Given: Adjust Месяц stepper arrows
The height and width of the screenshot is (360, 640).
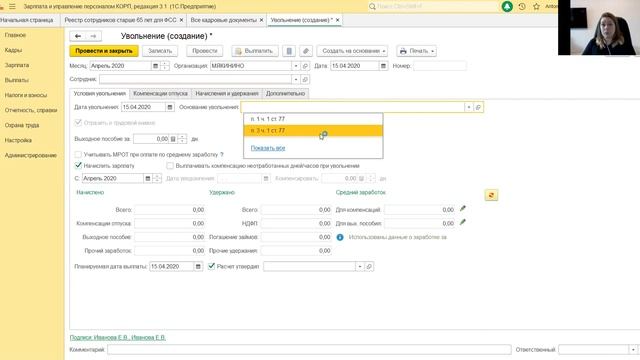Looking at the screenshot, I should click(164, 66).
